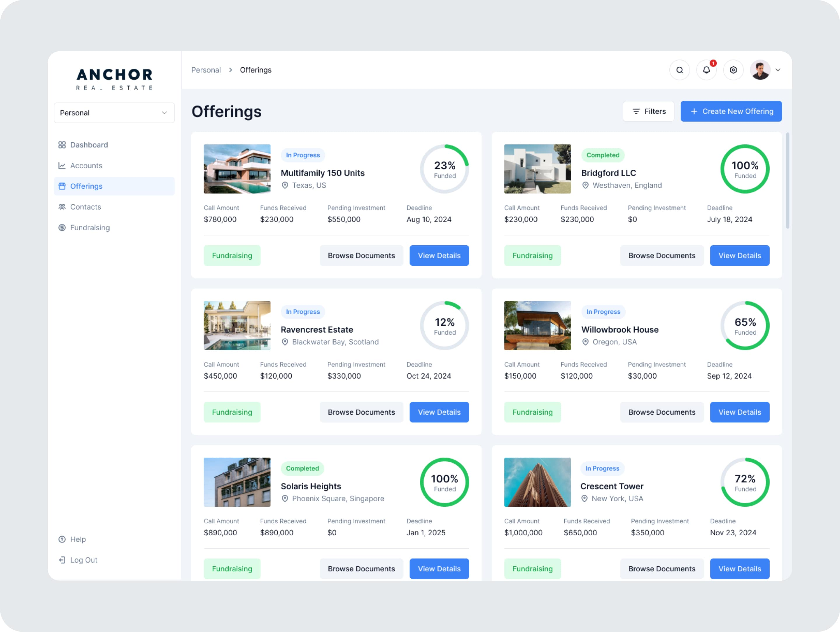Screen dimensions: 840x632
Task: Click the Fundraising dollar icon
Action: [62, 227]
